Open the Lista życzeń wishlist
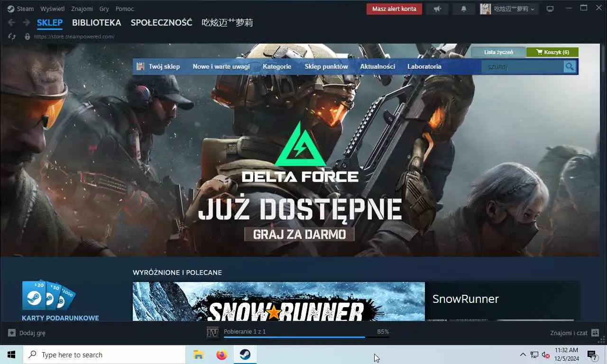This screenshot has height=364, width=607. pyautogui.click(x=498, y=52)
